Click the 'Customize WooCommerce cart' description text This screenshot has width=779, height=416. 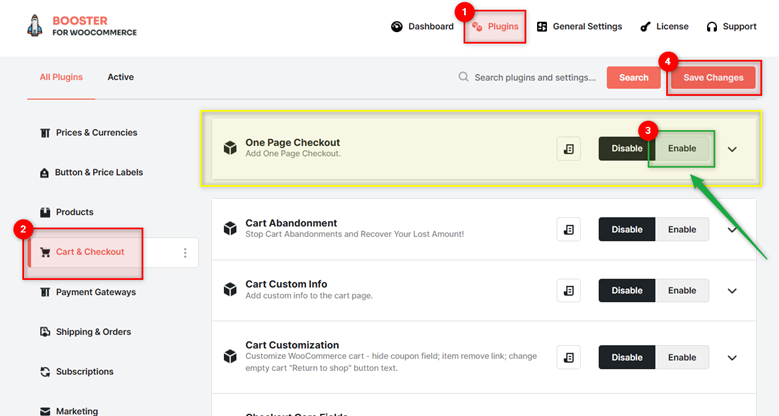(x=391, y=362)
